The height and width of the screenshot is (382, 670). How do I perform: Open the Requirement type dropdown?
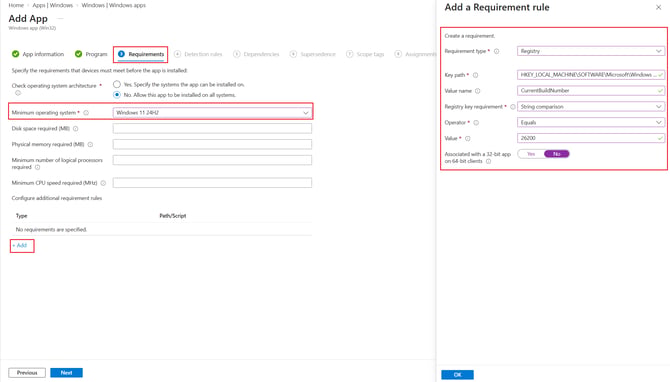coord(591,51)
